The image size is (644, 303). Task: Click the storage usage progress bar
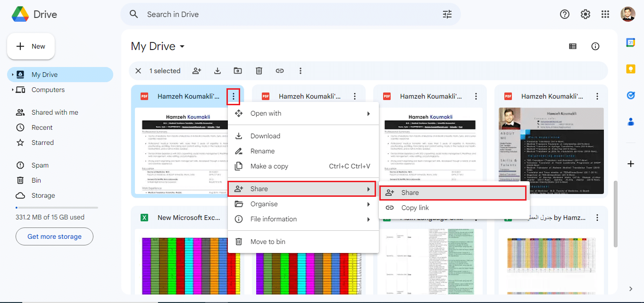coord(57,208)
